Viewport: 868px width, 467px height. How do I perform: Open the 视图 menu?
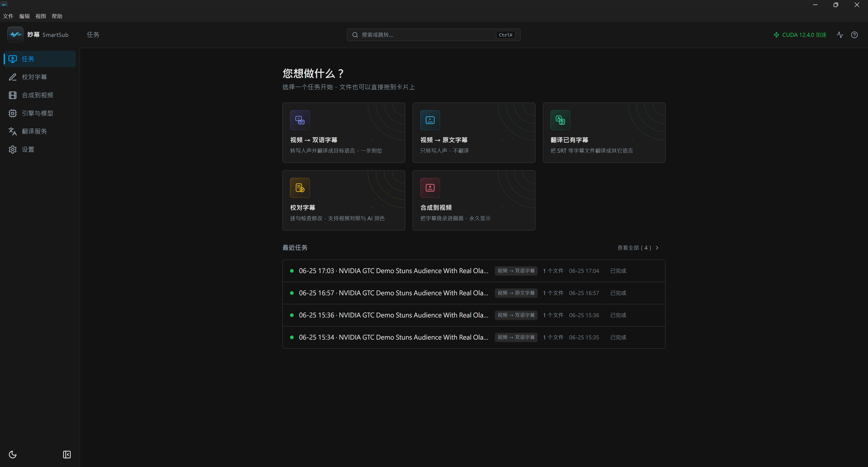point(41,16)
